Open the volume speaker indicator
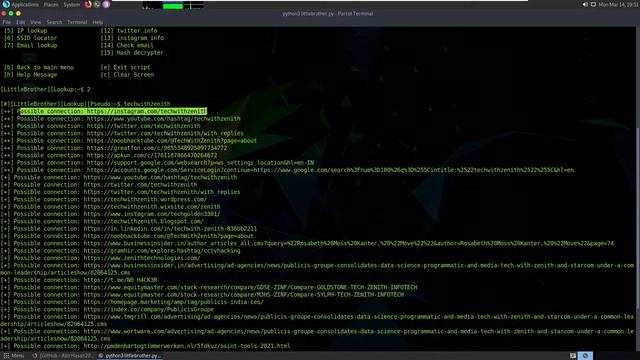Screen dimensions: 640x360 coord(585,4)
